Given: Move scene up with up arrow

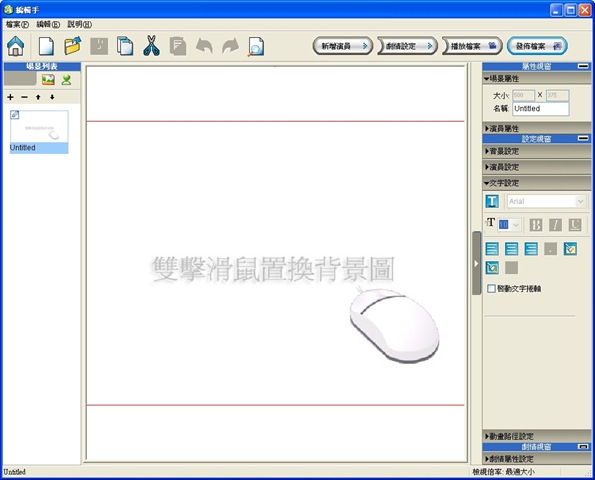Looking at the screenshot, I should [x=38, y=97].
